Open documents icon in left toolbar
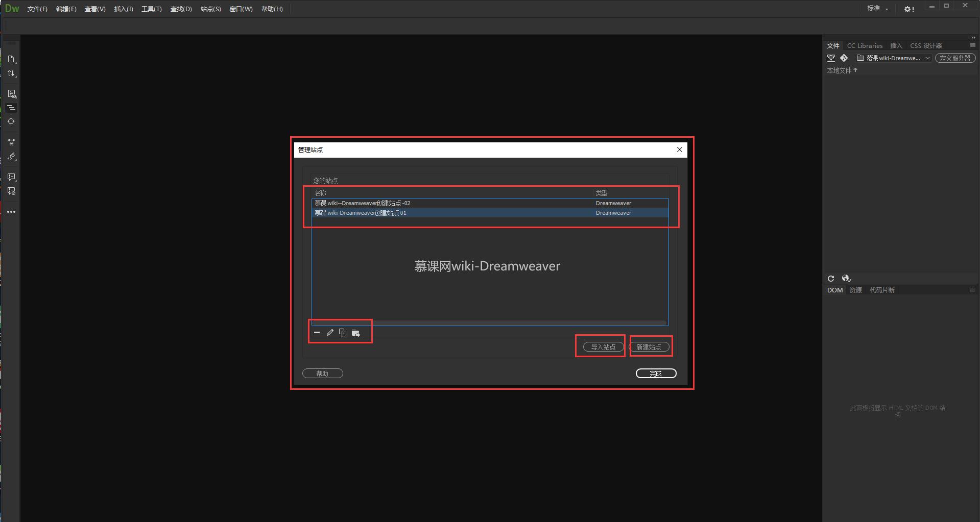980x522 pixels. [x=11, y=59]
